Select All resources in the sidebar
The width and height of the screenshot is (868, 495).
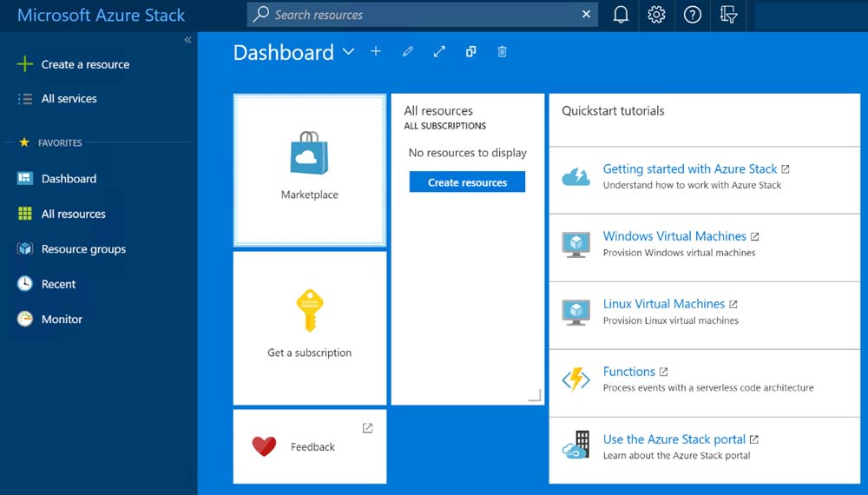pyautogui.click(x=74, y=214)
